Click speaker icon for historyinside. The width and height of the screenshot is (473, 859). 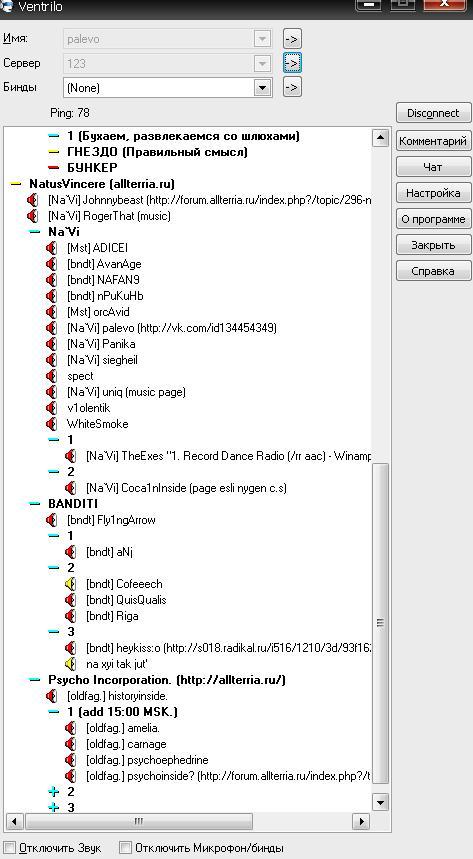(x=52, y=696)
